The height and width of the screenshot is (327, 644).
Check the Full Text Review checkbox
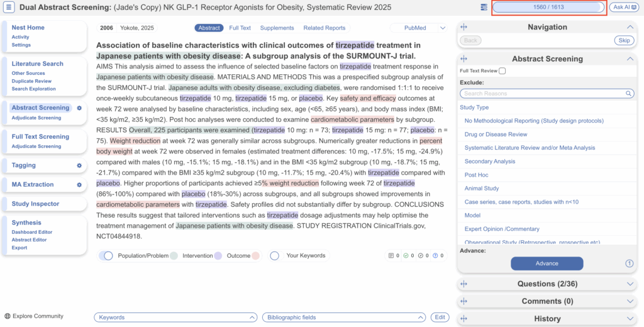click(x=502, y=71)
